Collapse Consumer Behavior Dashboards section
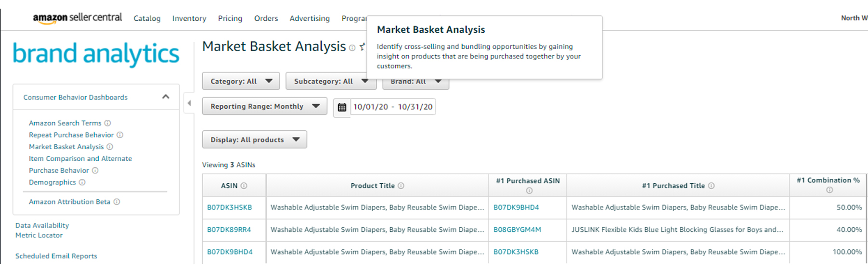The width and height of the screenshot is (868, 280). [x=166, y=97]
